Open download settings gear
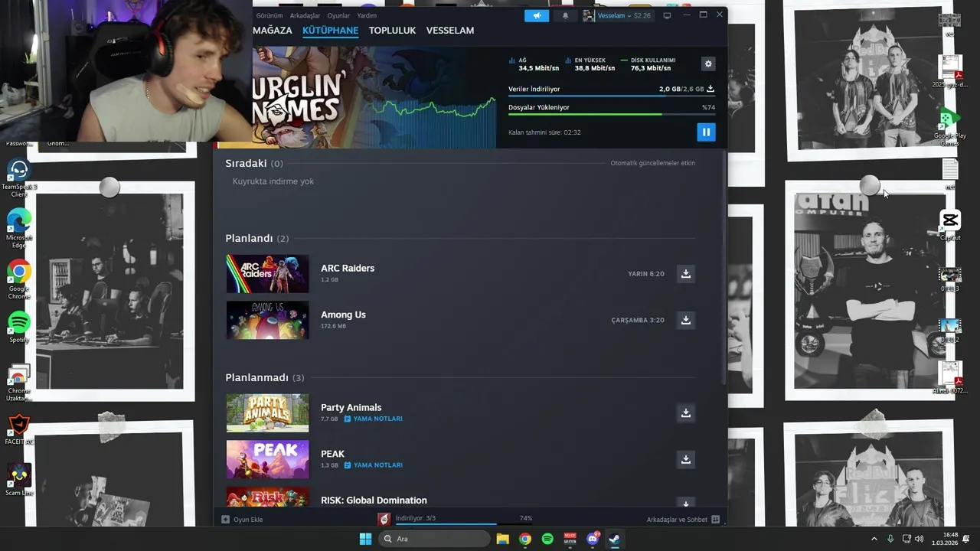 coord(708,64)
